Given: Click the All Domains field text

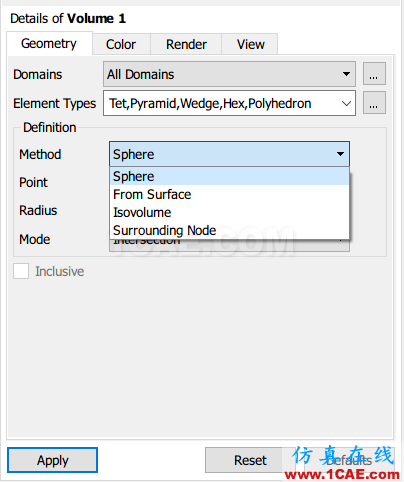Looking at the screenshot, I should 140,74.
